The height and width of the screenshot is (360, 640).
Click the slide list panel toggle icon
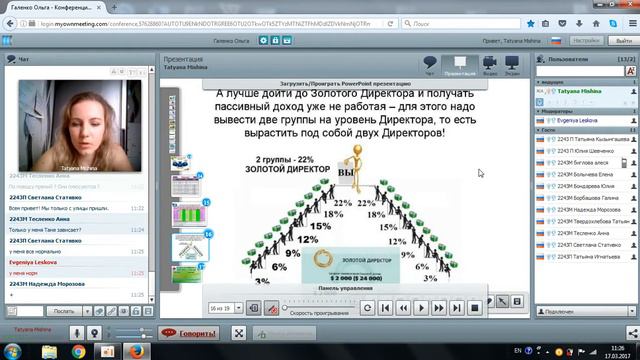click(x=253, y=308)
